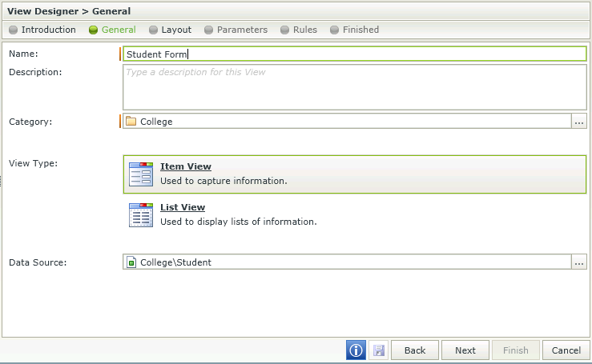The width and height of the screenshot is (592, 364).
Task: Open Category browse ellipsis button
Action: tap(579, 122)
